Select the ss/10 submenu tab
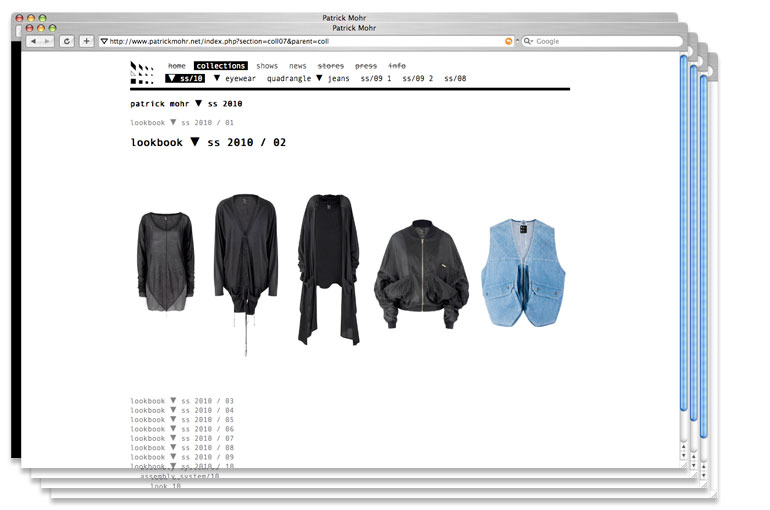Image resolution: width=770 pixels, height=510 pixels. (x=185, y=78)
